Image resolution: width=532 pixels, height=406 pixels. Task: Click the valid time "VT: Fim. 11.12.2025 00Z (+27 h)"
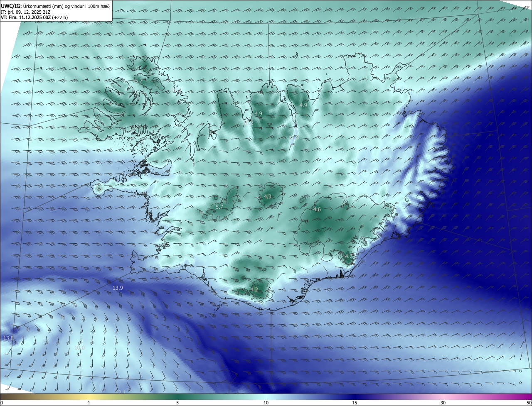point(34,18)
